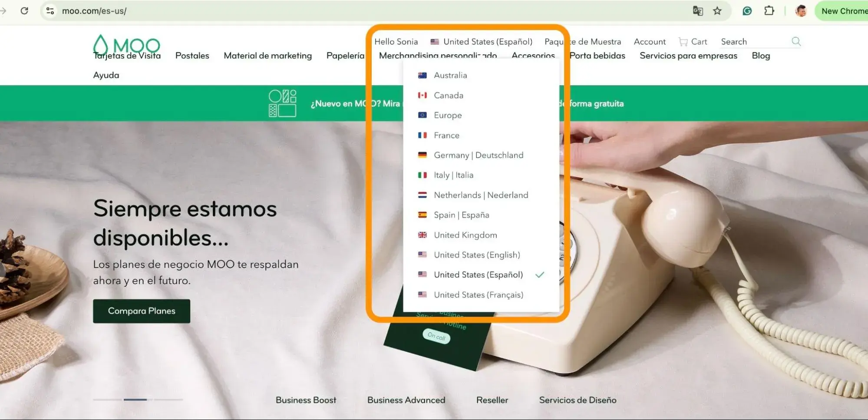Image resolution: width=868 pixels, height=420 pixels.
Task: Open the Account menu
Action: tap(649, 42)
